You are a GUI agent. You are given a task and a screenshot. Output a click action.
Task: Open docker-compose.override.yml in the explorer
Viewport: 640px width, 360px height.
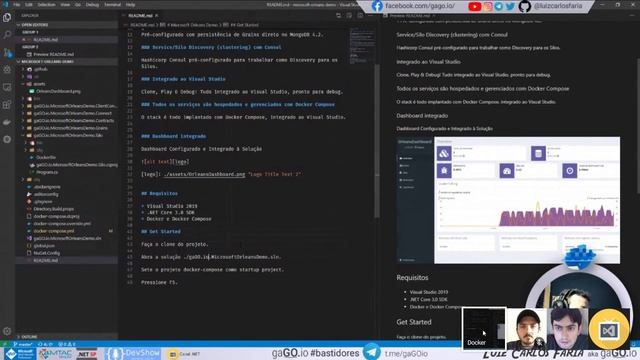click(62, 223)
